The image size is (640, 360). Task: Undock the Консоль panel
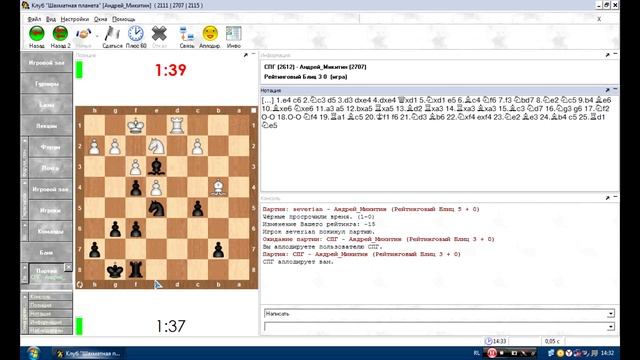click(x=607, y=198)
